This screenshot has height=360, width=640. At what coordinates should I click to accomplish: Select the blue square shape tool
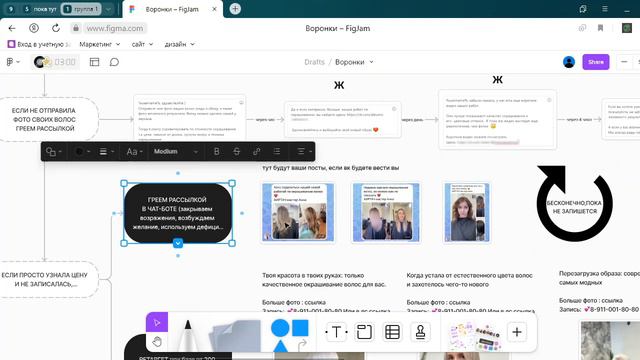(x=300, y=328)
